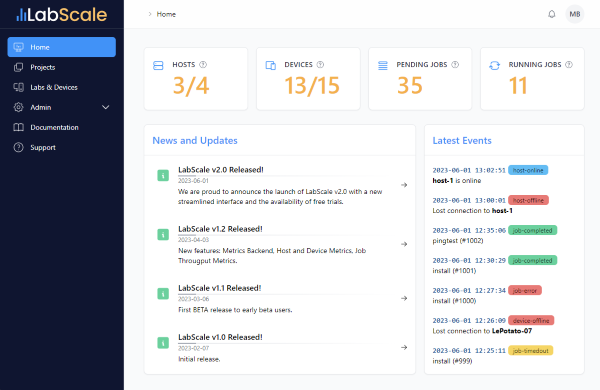
Task: Click 'Lost connection to LePotato-07' event text
Action: pos(482,331)
